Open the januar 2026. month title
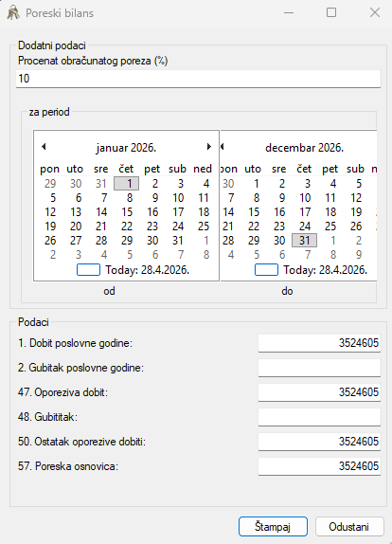The height and width of the screenshot is (544, 392). pos(127,148)
